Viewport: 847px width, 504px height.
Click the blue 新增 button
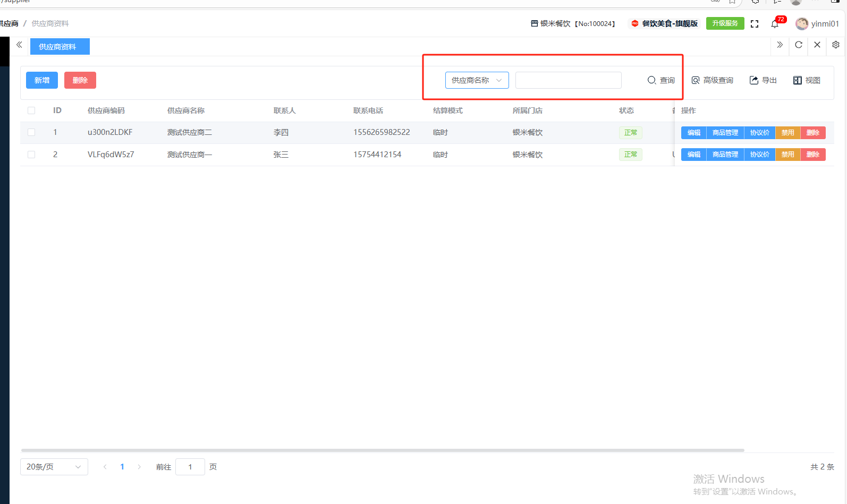pyautogui.click(x=42, y=80)
